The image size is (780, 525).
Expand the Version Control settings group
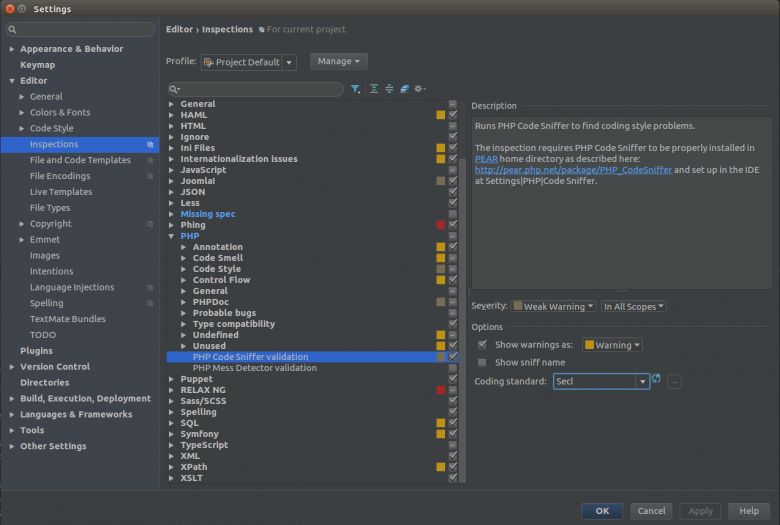(12, 367)
